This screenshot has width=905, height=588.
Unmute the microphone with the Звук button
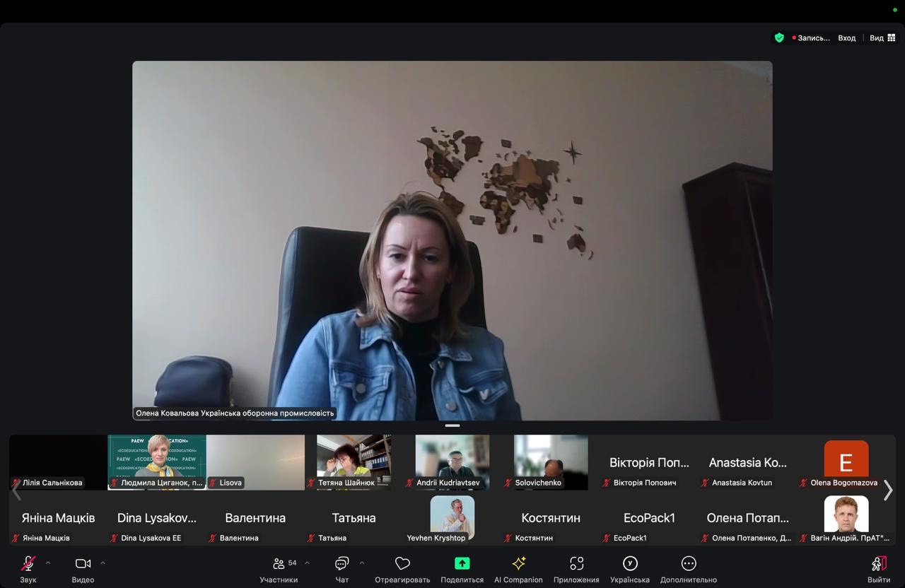coord(28,564)
